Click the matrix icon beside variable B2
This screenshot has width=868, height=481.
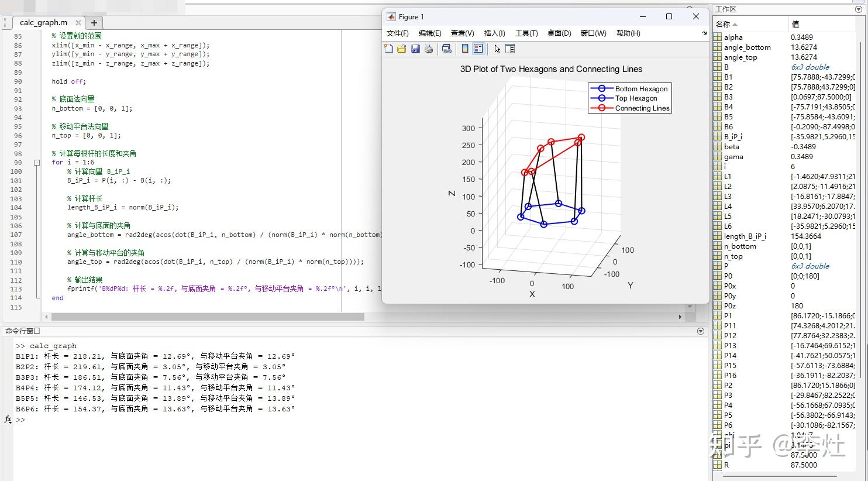tap(718, 87)
